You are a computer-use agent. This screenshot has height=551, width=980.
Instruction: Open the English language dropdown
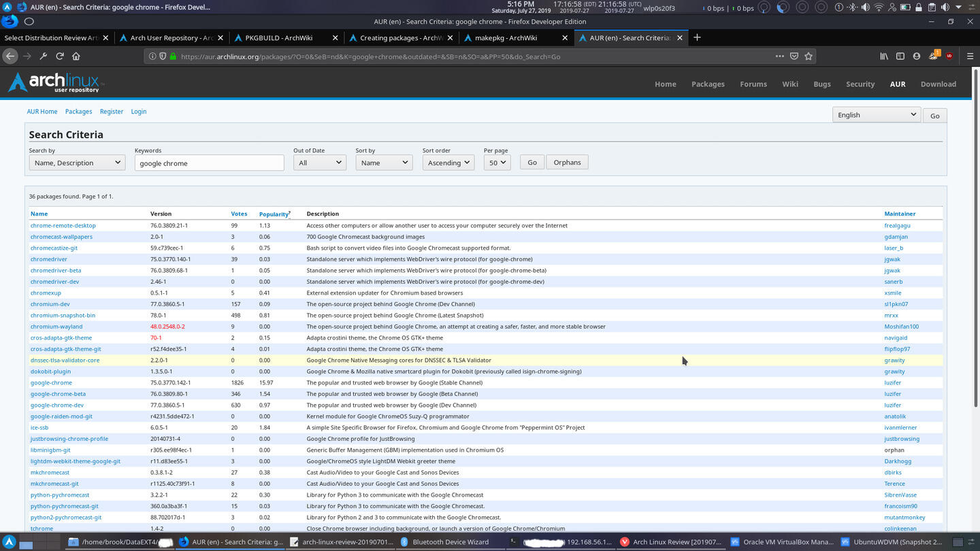coord(877,114)
